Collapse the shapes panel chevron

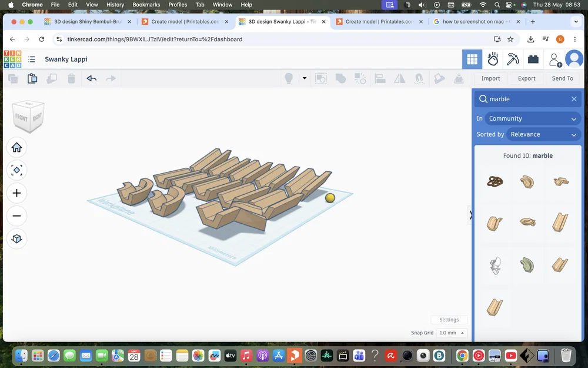click(470, 215)
